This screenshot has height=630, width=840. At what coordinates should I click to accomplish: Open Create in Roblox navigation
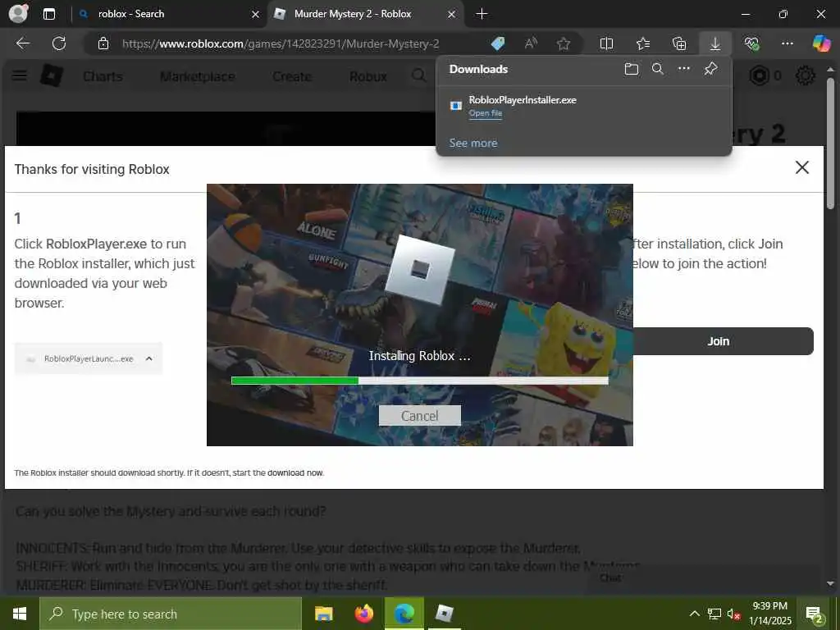[292, 76]
